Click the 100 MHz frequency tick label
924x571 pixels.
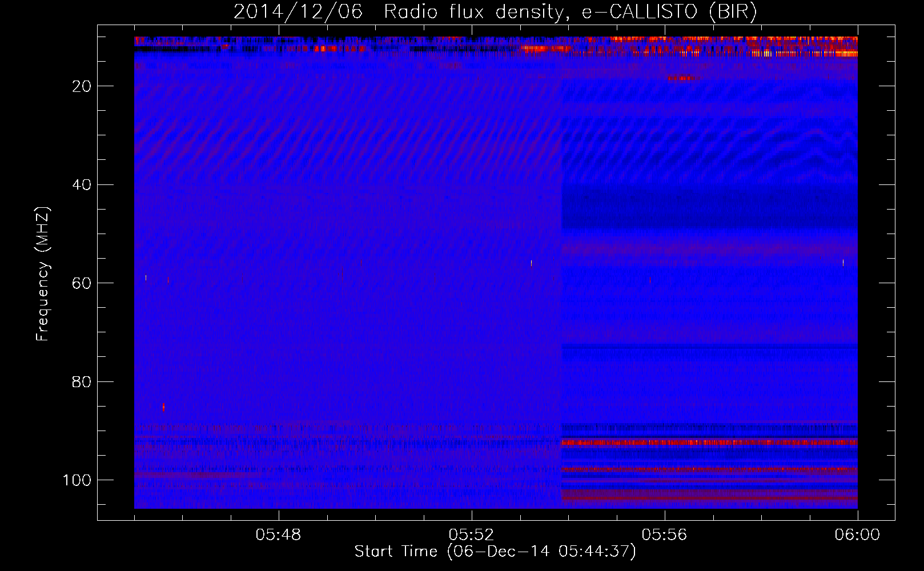[x=77, y=480]
